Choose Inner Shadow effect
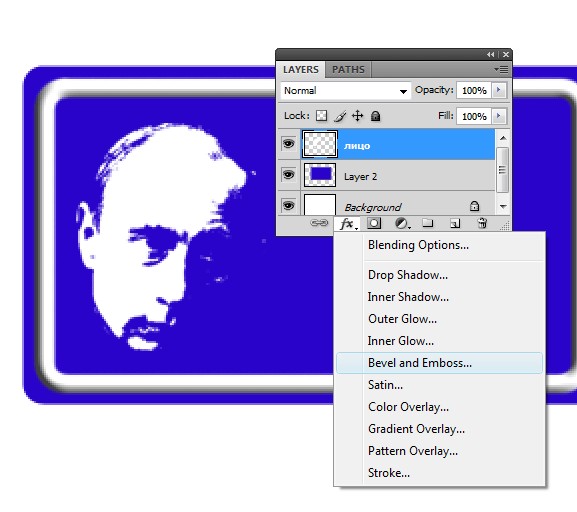Viewport: 577px width, 512px height. coord(408,297)
